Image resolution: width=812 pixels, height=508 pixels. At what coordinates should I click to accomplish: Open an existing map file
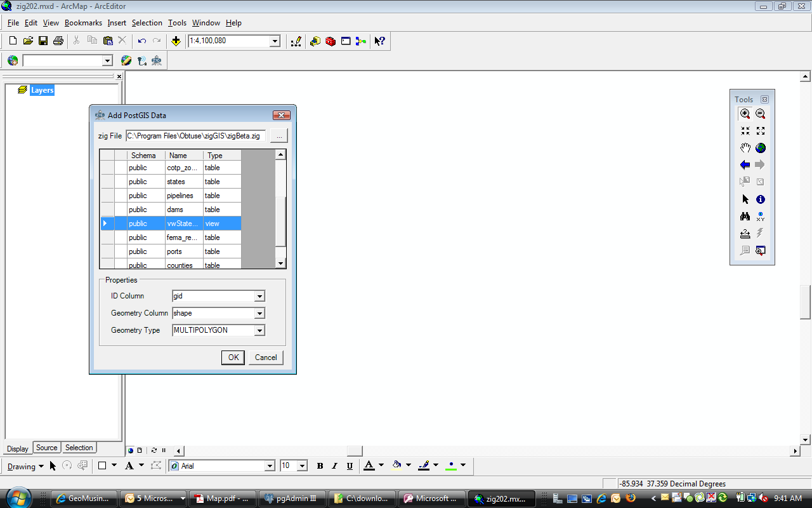tap(28, 41)
